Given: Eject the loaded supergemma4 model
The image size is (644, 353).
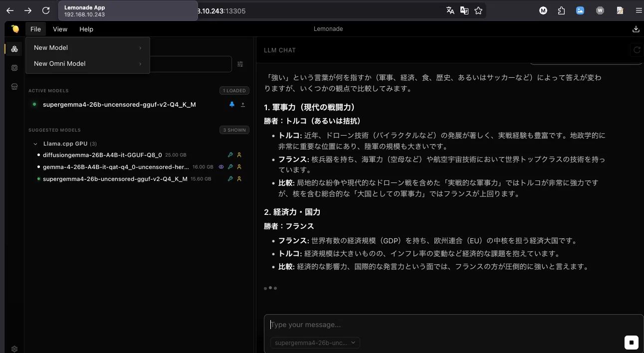Looking at the screenshot, I should point(243,105).
